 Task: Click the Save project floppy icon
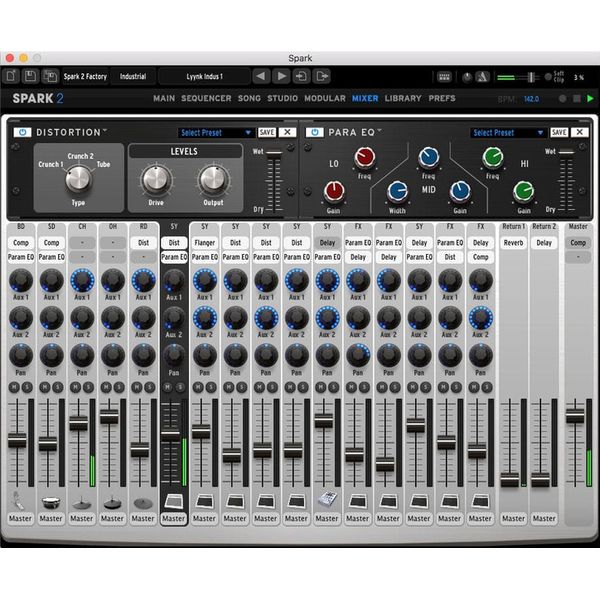click(x=31, y=76)
